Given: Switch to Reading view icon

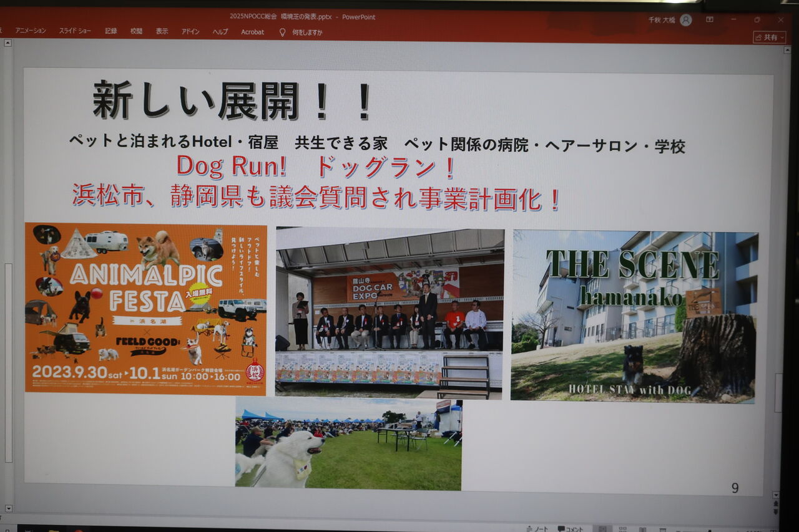Looking at the screenshot, I should (643, 529).
